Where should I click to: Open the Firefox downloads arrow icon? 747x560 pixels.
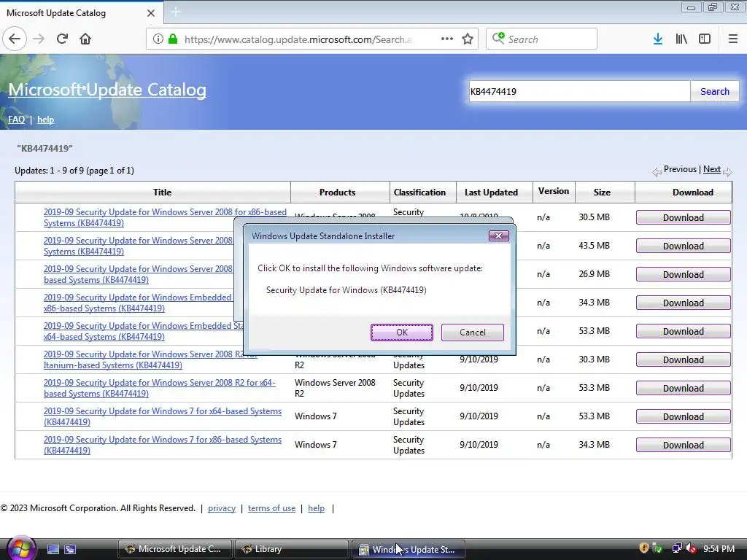tap(658, 39)
